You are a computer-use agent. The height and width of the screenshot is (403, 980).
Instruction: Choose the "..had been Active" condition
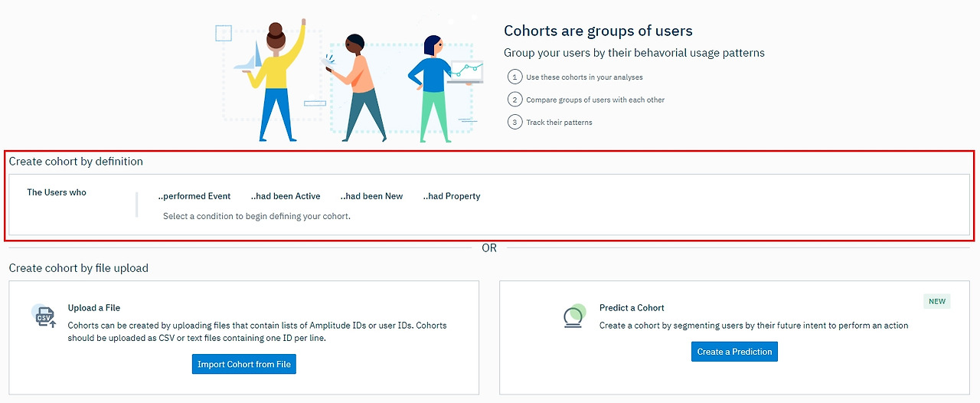tap(286, 196)
